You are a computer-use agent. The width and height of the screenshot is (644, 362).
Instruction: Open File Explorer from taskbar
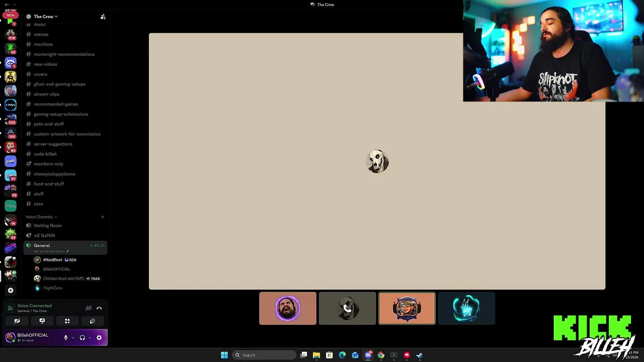click(x=316, y=355)
